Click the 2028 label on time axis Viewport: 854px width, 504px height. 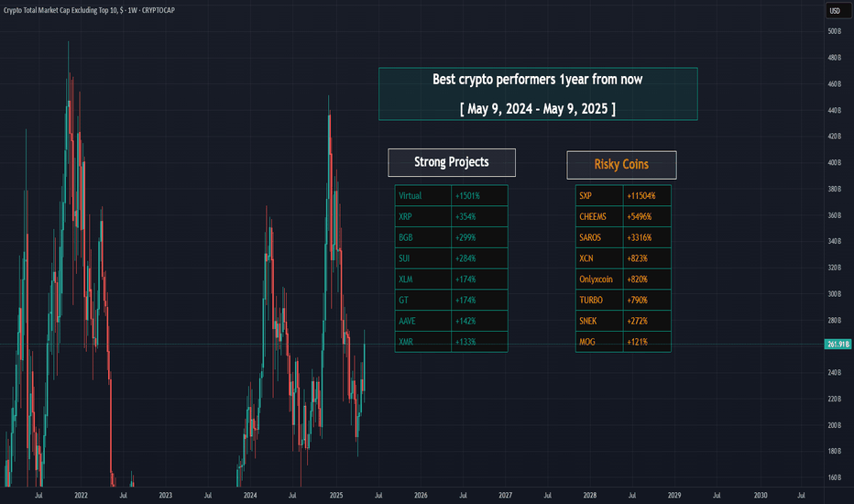click(590, 495)
